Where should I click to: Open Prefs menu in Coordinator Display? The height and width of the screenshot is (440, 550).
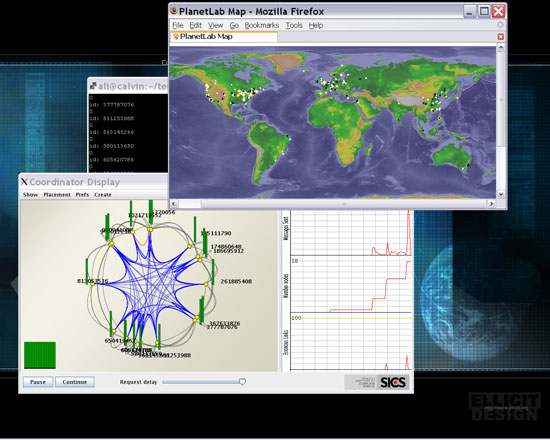tap(82, 195)
